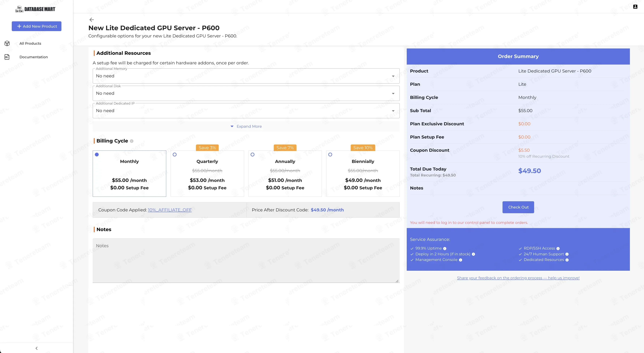
Task: Click the Check Out button
Action: [518, 207]
